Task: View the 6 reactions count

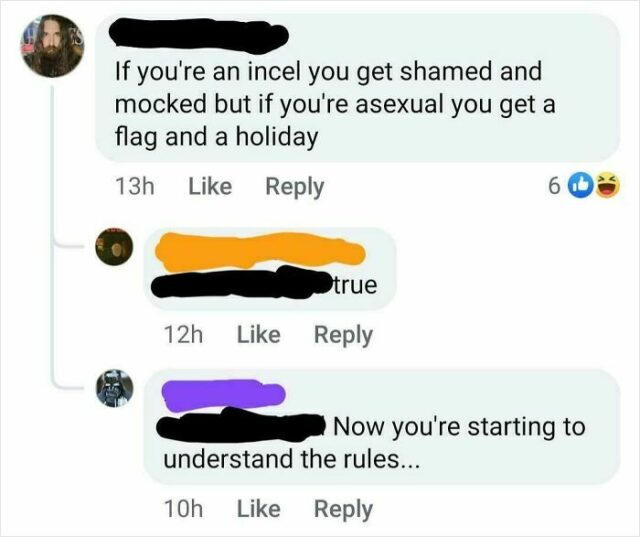Action: click(x=553, y=187)
